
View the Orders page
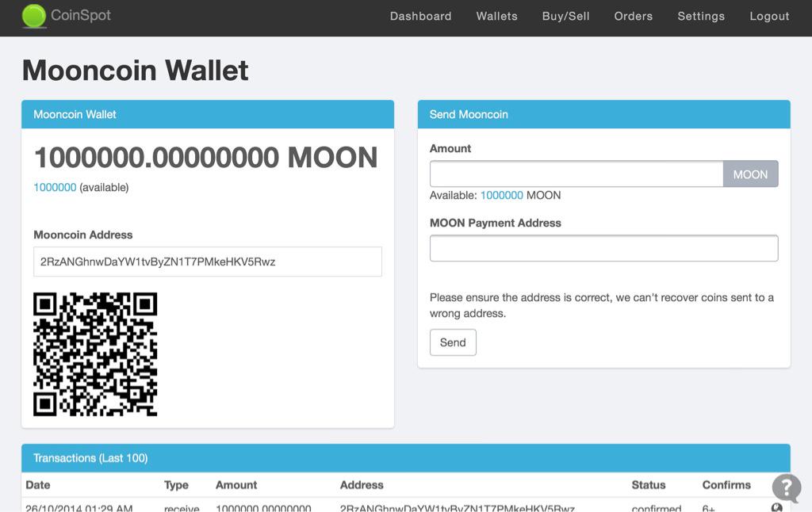(x=634, y=16)
